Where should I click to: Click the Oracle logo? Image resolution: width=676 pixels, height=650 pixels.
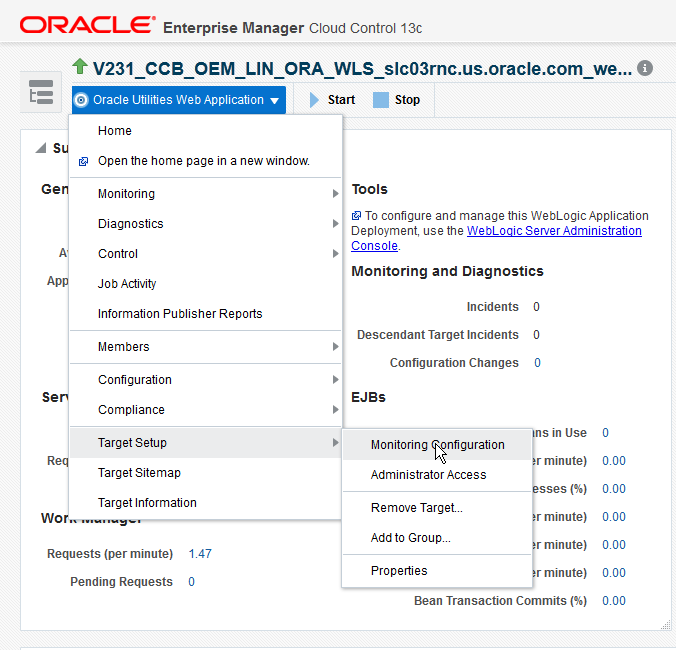pos(88,25)
